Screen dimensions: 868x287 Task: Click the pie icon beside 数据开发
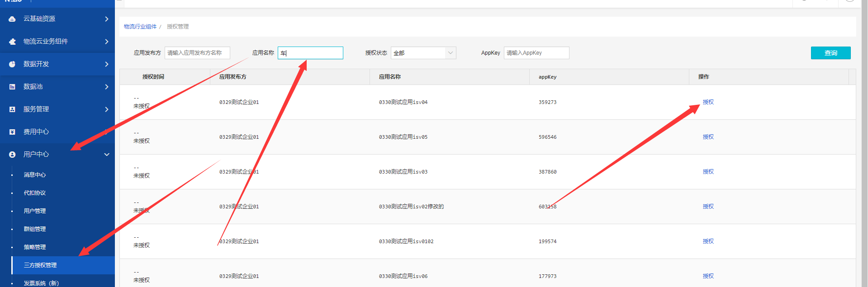(12, 64)
